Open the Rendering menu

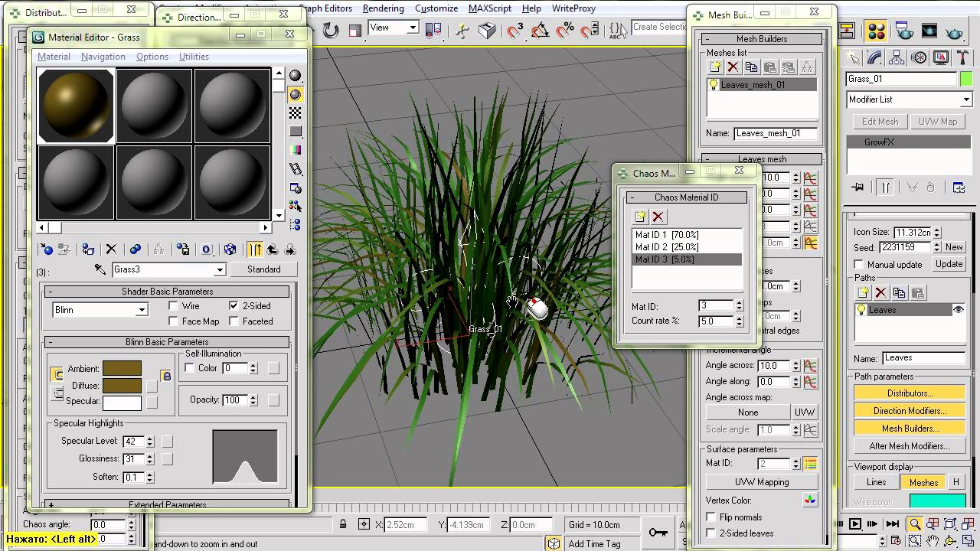pyautogui.click(x=383, y=8)
